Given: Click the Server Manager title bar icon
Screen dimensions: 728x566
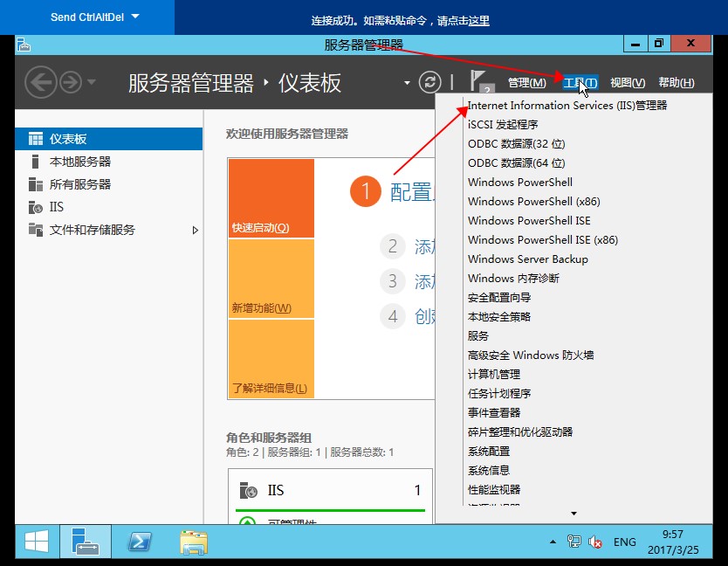Looking at the screenshot, I should pyautogui.click(x=24, y=45).
